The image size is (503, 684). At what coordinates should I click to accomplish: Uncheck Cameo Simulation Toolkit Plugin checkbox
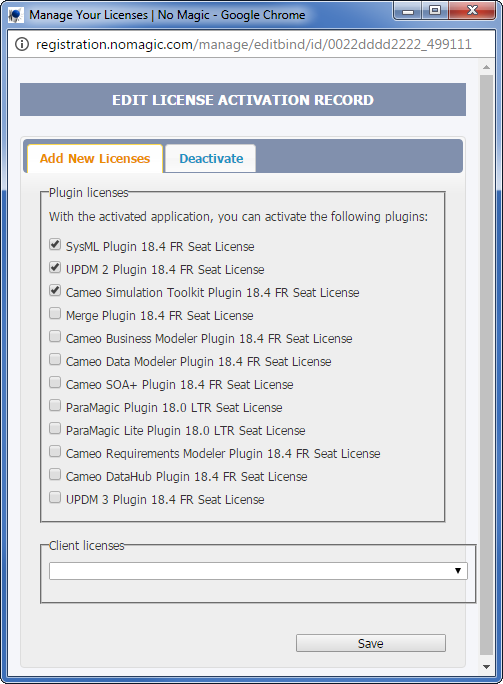click(x=55, y=290)
